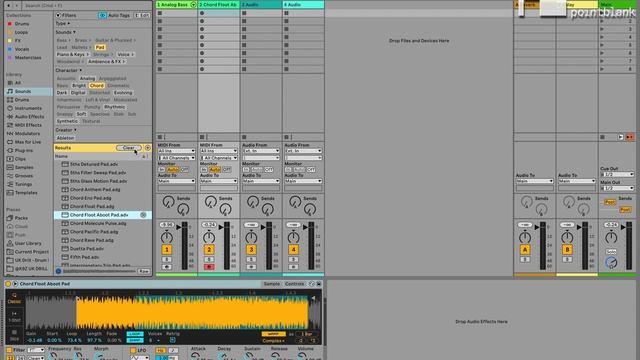Toggle track 2 activator button
Viewport: 640px width, 360px height.
209,250
